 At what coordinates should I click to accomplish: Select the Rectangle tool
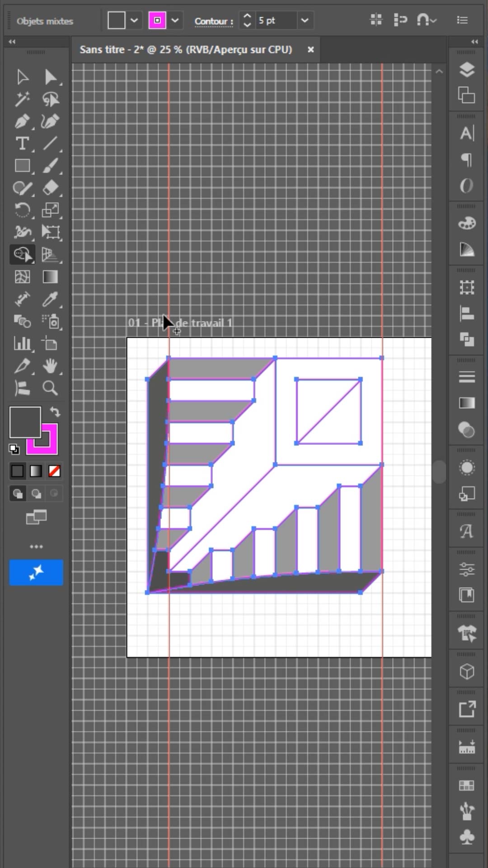22,165
